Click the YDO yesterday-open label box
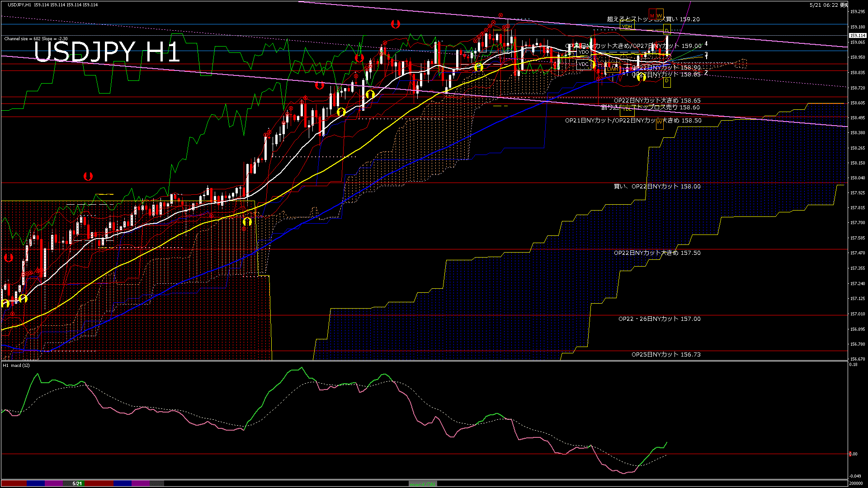The image size is (868, 488). tap(584, 52)
